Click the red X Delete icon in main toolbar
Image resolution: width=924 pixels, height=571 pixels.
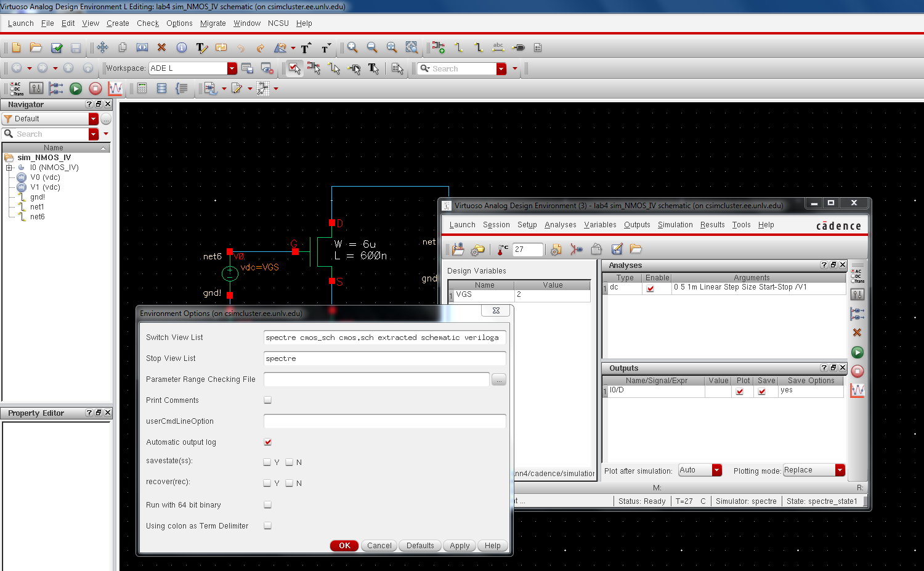[162, 47]
